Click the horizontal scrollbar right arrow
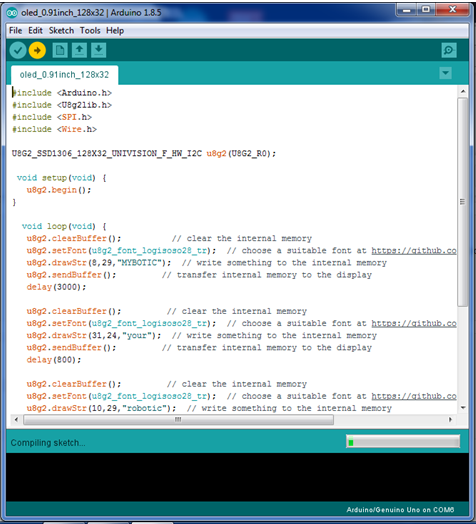 click(451, 419)
